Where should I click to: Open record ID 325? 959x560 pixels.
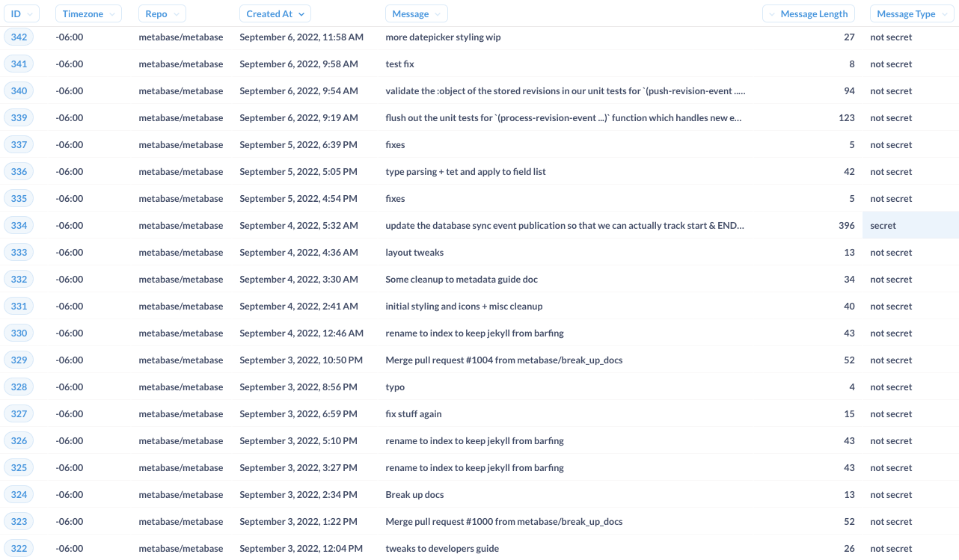19,468
